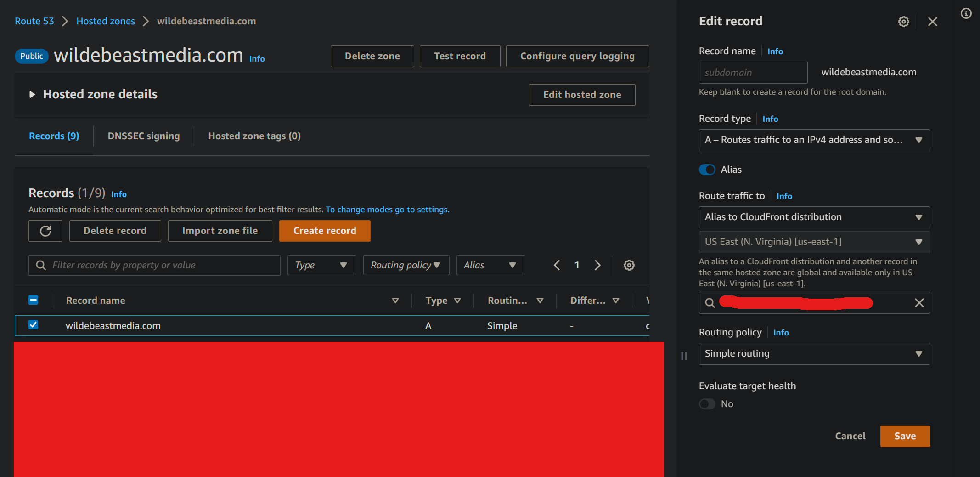Open the Record type dropdown

click(x=814, y=140)
